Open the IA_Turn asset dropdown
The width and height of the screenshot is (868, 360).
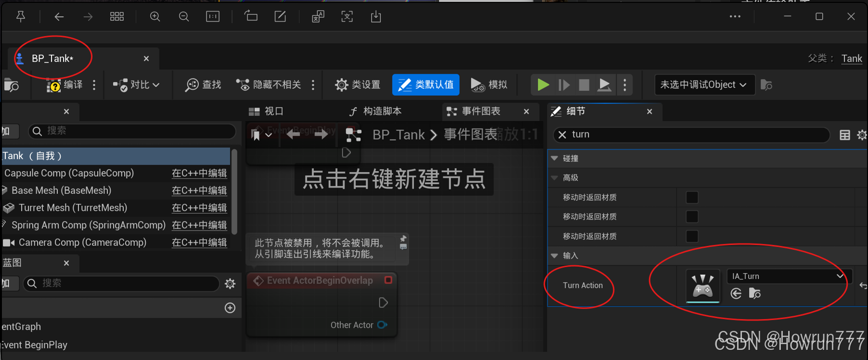click(x=789, y=276)
